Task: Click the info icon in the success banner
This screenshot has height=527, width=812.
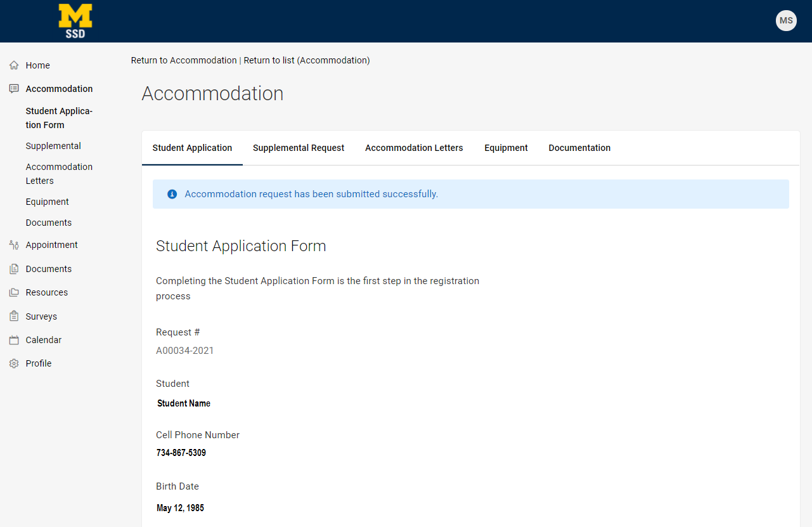Action: (x=172, y=194)
